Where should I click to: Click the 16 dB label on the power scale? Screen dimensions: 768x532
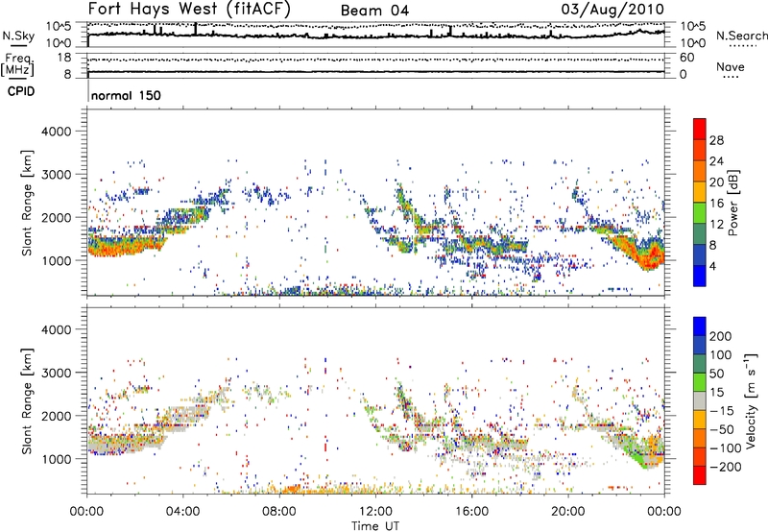(716, 204)
